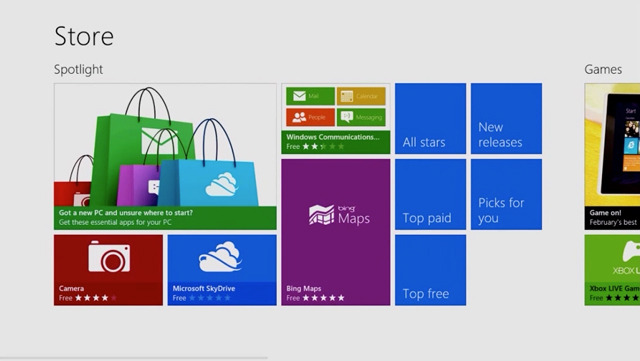Image resolution: width=640 pixels, height=361 pixels.
Task: Browse the New releases tile
Action: 506,118
